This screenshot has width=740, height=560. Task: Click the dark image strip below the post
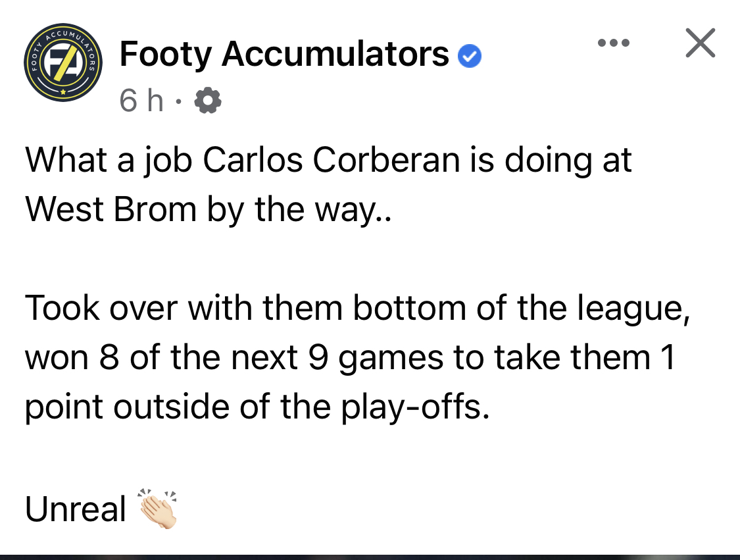(x=370, y=557)
